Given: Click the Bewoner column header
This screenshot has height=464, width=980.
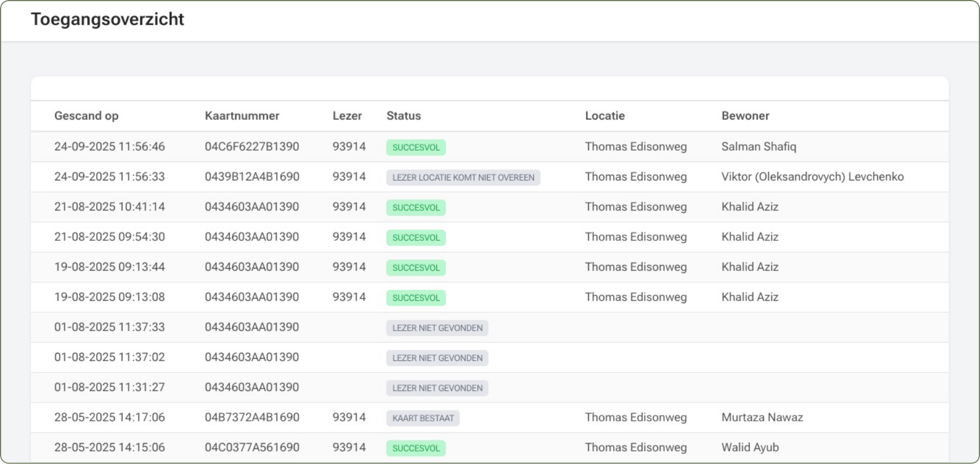Looking at the screenshot, I should (x=745, y=116).
